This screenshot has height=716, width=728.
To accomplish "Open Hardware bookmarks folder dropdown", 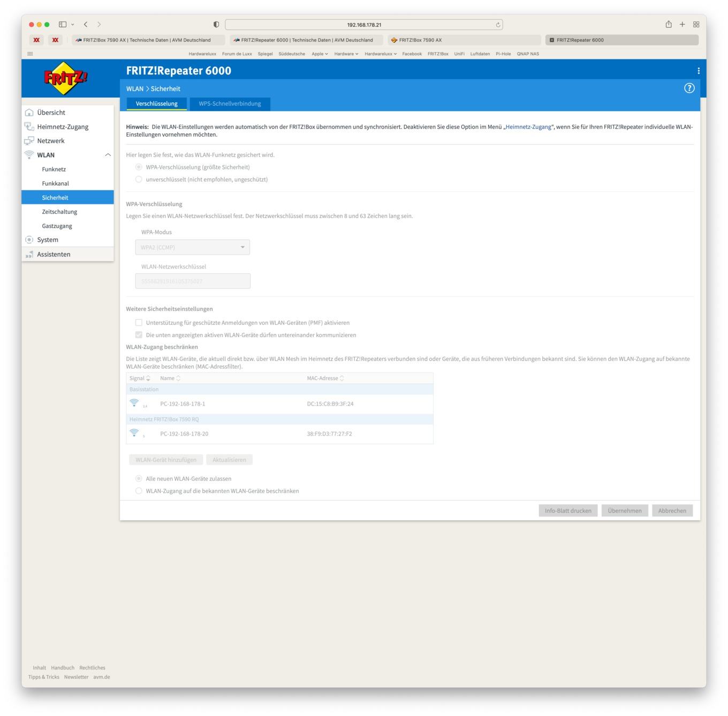I will (346, 54).
